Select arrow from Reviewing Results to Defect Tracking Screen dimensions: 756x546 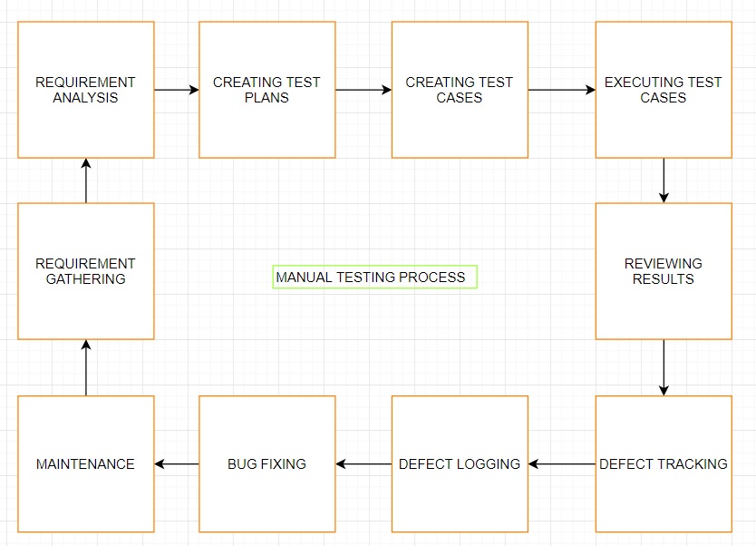[x=664, y=366]
